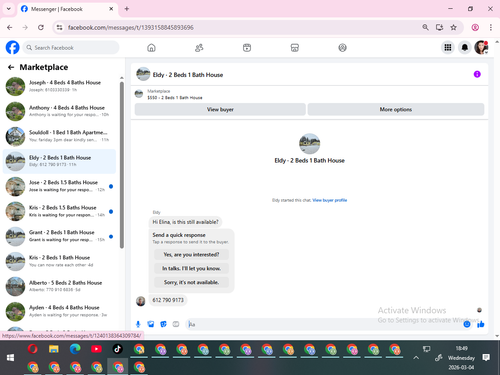This screenshot has height=375, width=500.
Task: Open YouTube from taskbar
Action: [96, 349]
